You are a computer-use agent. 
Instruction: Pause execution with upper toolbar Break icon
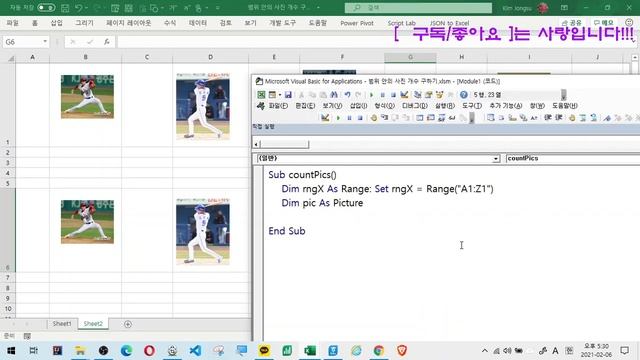pos(382,95)
